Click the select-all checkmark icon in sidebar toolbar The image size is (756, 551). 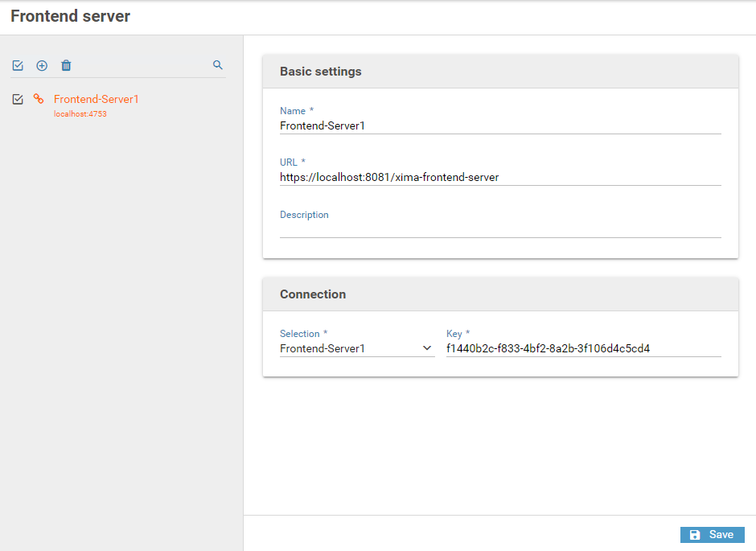click(18, 66)
